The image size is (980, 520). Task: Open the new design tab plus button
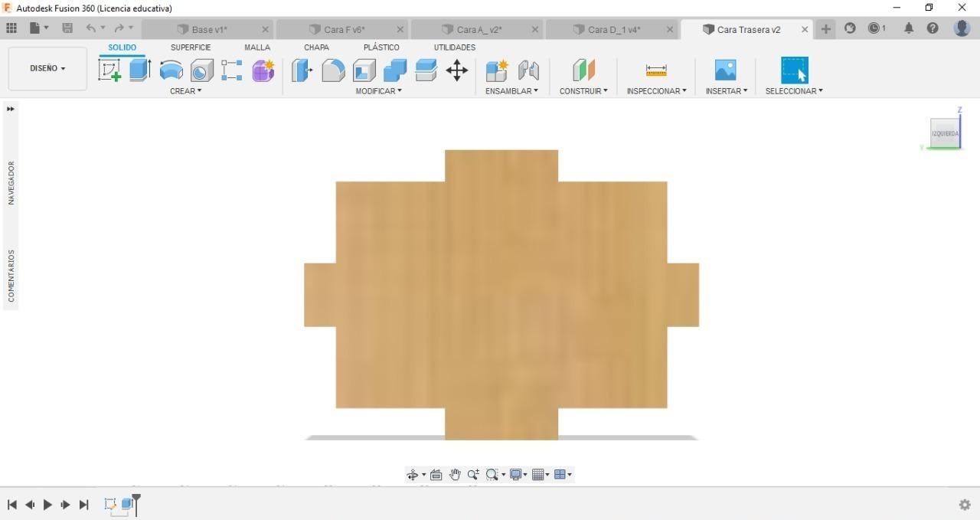pyautogui.click(x=826, y=29)
